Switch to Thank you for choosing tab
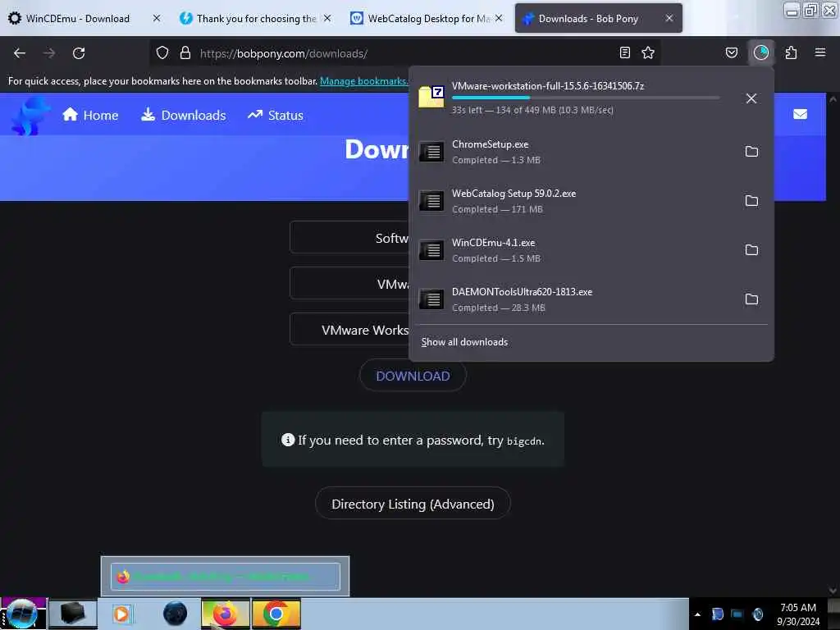840x630 pixels. [x=256, y=19]
